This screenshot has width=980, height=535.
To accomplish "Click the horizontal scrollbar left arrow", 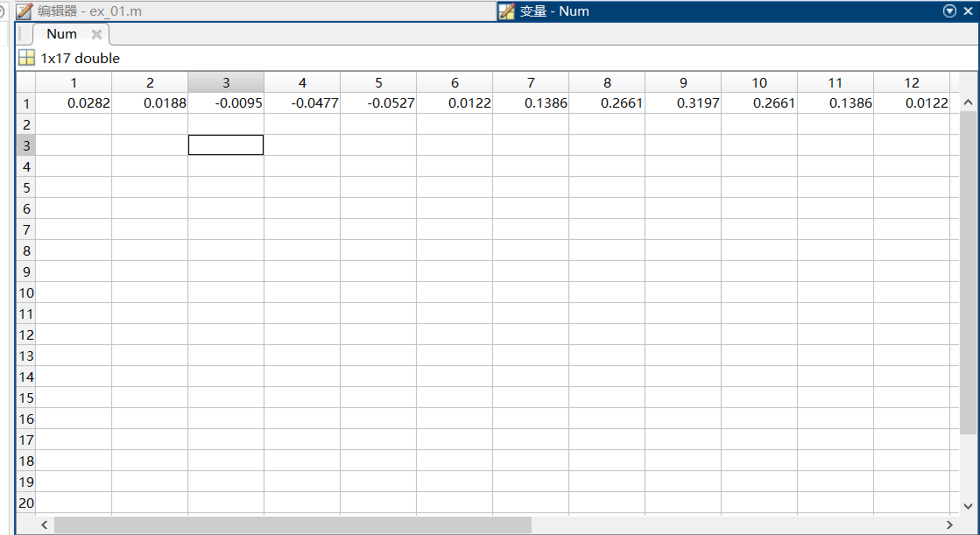I will [x=45, y=525].
